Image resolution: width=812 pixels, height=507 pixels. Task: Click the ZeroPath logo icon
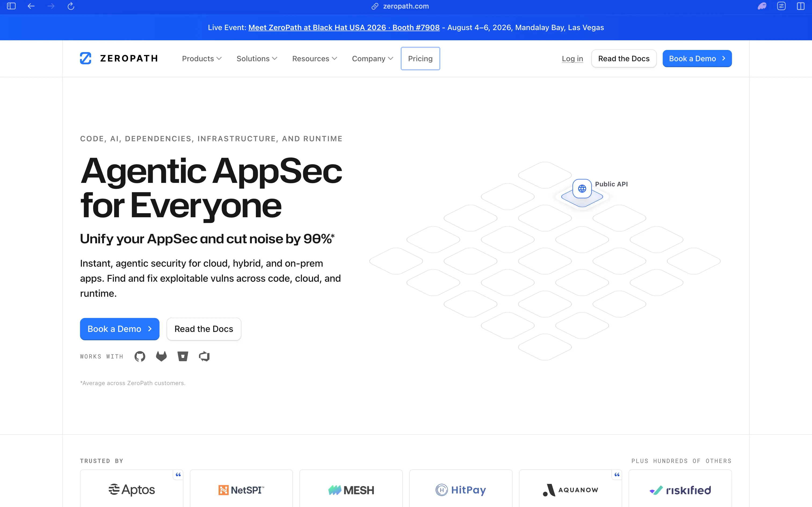(x=85, y=58)
